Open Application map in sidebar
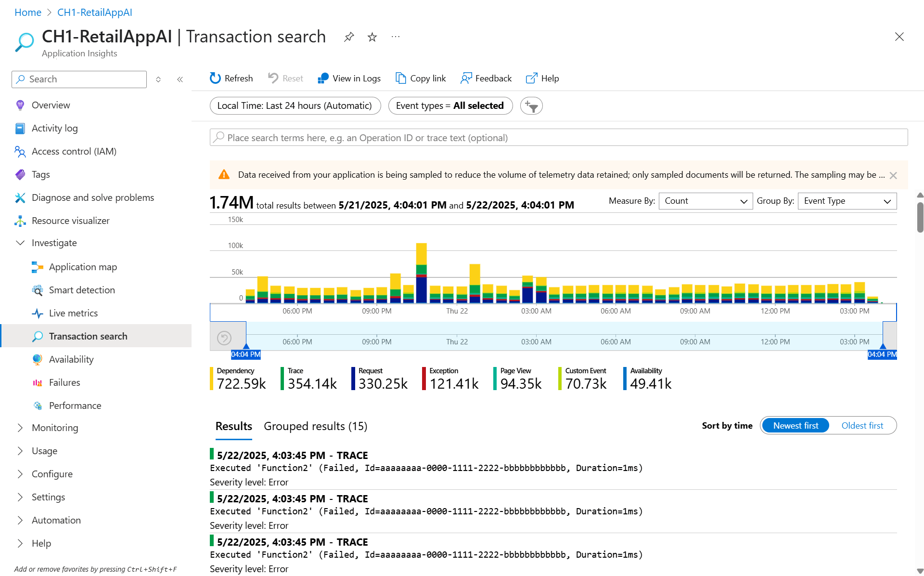This screenshot has height=576, width=924. (x=83, y=267)
